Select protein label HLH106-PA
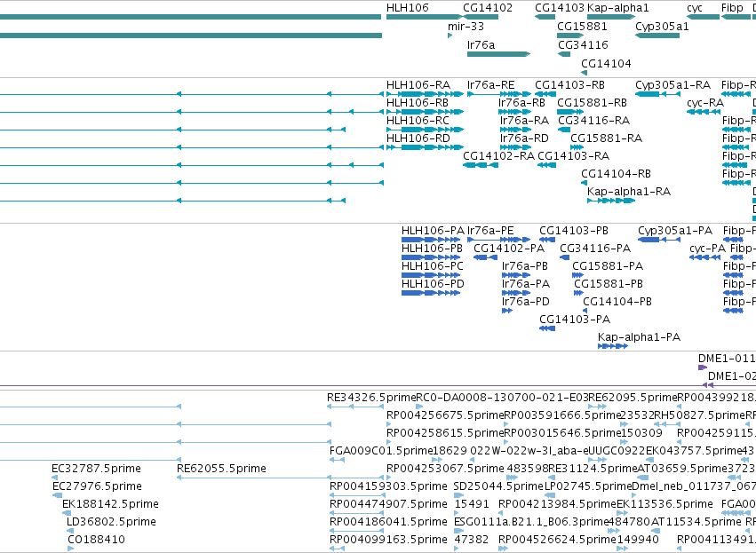This screenshot has height=553, width=756. pos(433,231)
